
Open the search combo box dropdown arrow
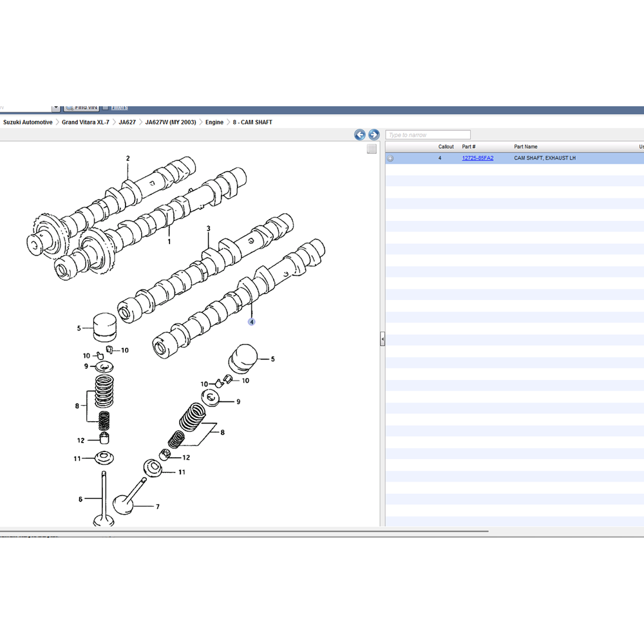tap(56, 108)
